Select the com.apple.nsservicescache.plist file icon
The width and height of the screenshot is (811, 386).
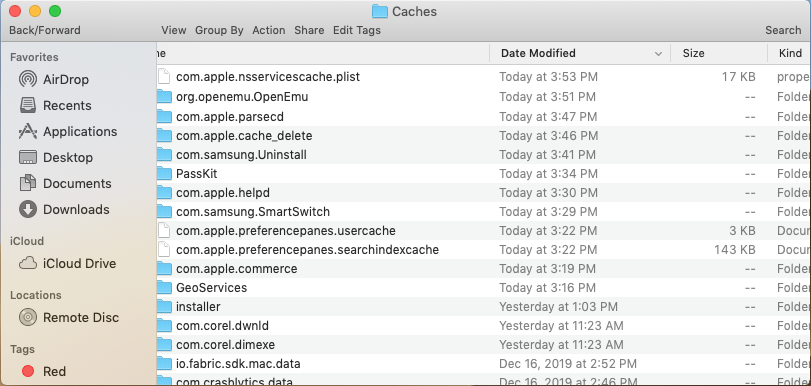tap(164, 77)
